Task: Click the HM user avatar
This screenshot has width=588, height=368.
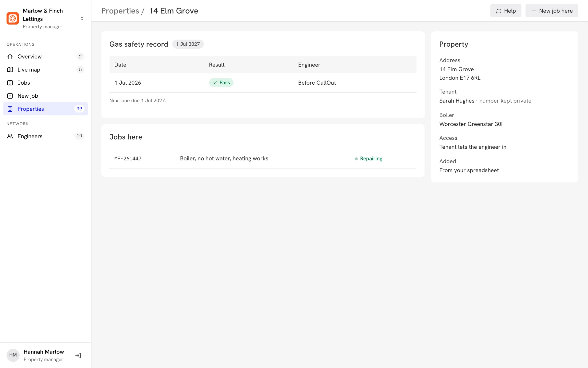Action: pos(13,355)
